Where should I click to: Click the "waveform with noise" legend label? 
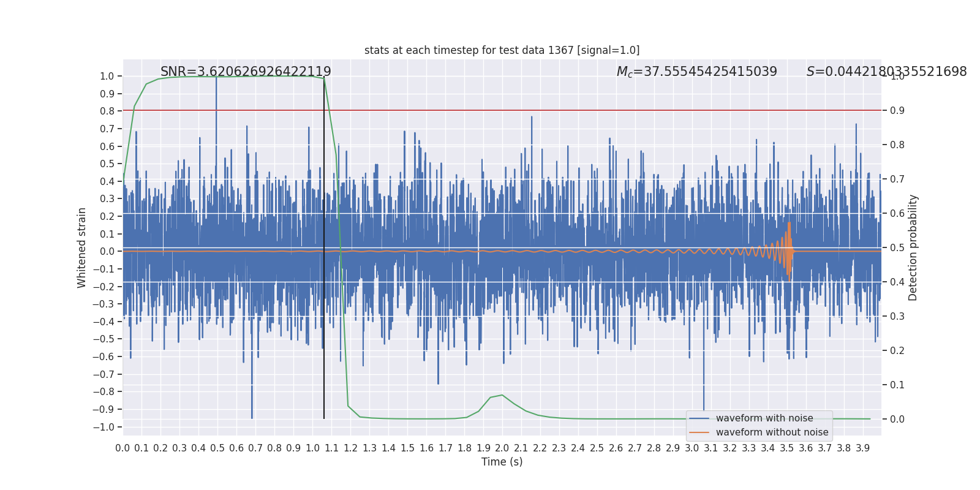[x=764, y=418]
